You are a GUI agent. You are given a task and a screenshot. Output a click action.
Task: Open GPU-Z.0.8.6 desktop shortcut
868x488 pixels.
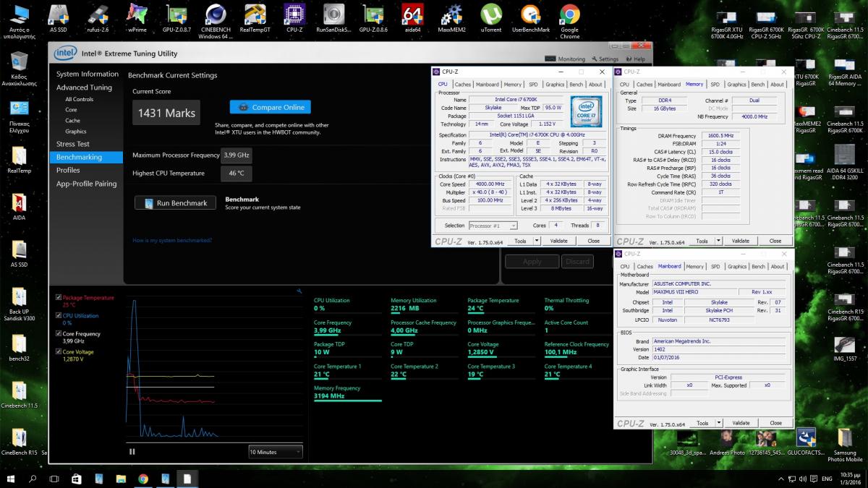click(373, 17)
